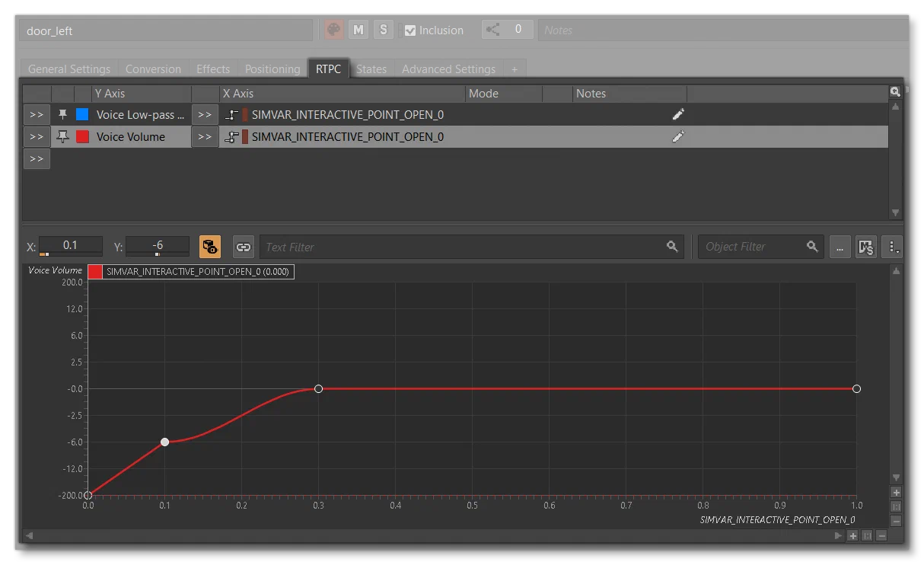Click the edit pencil icon in Voice Low-pass row

coord(678,114)
